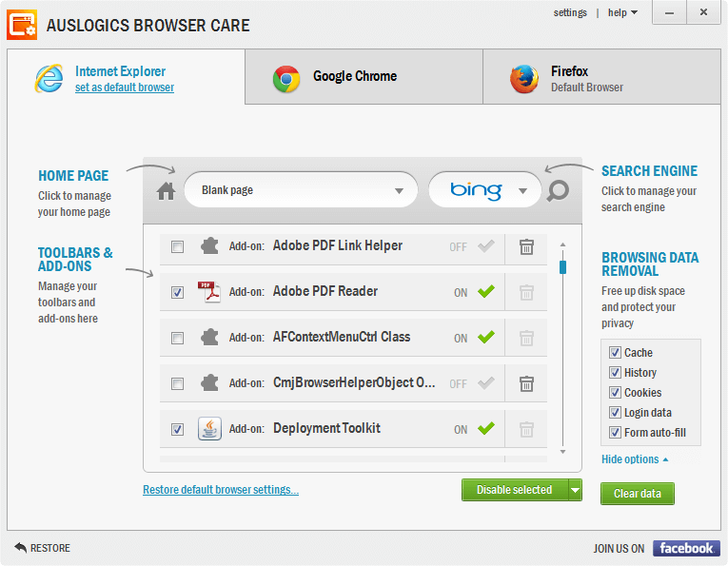Uncheck the Adobe PDF Reader checkbox
The width and height of the screenshot is (728, 566).
(x=177, y=292)
